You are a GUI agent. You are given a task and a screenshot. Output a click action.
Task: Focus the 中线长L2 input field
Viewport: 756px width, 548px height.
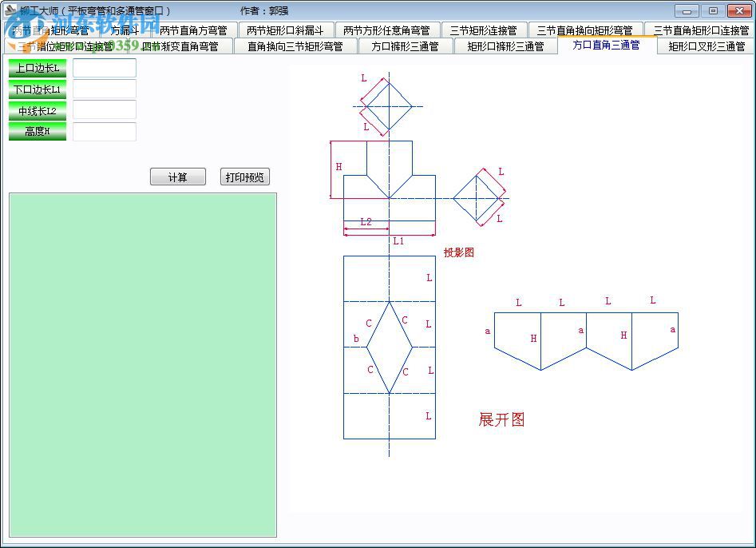[x=105, y=110]
